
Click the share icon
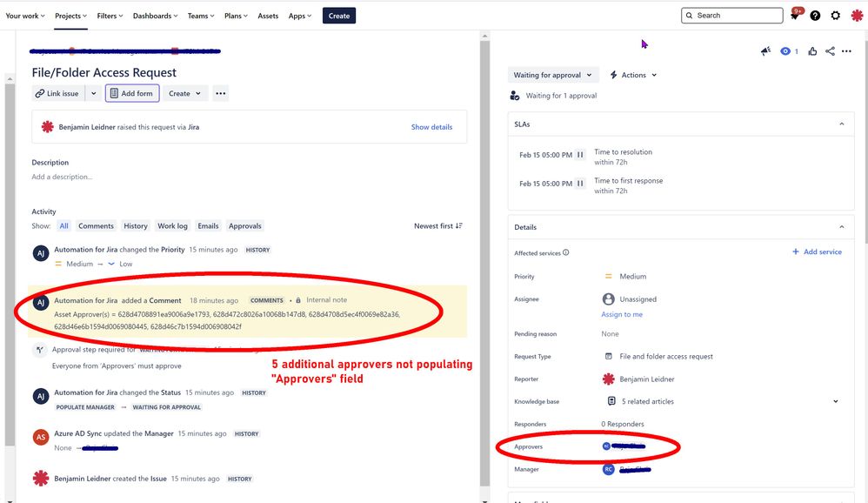click(830, 51)
